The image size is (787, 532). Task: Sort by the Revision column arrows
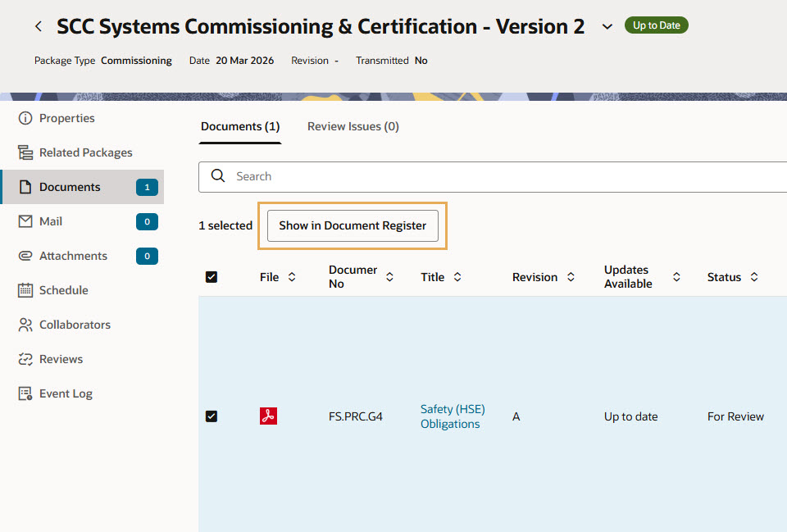(571, 277)
